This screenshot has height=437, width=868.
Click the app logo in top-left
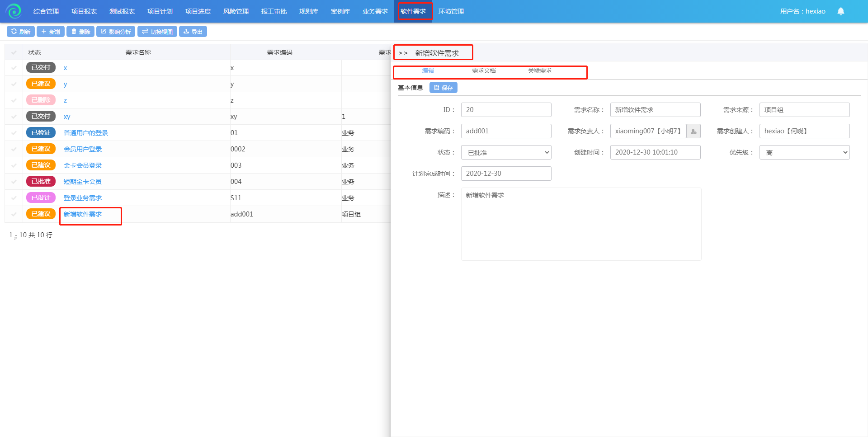pos(14,11)
